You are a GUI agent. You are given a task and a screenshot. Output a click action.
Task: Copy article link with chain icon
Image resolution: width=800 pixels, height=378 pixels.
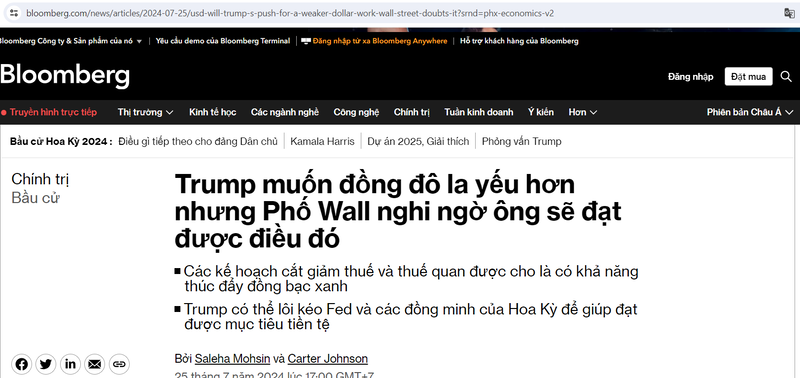pos(119,364)
